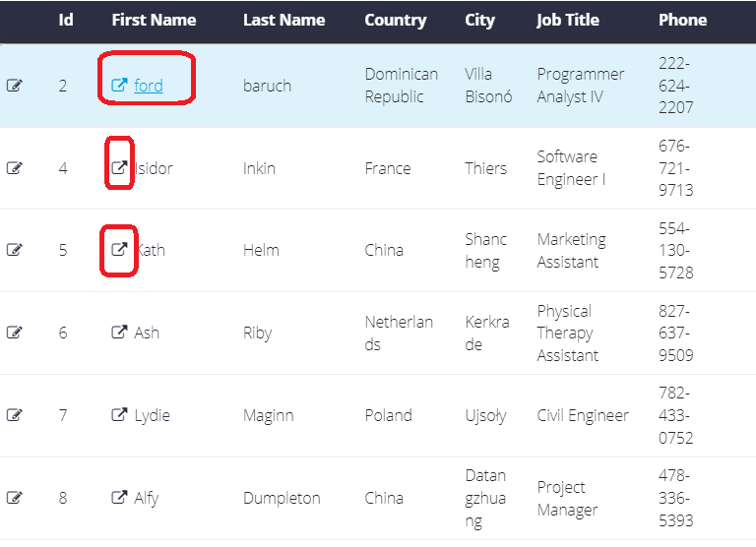This screenshot has height=547, width=756.
Task: Open edit pencil icon for row 5
Action: tap(15, 250)
